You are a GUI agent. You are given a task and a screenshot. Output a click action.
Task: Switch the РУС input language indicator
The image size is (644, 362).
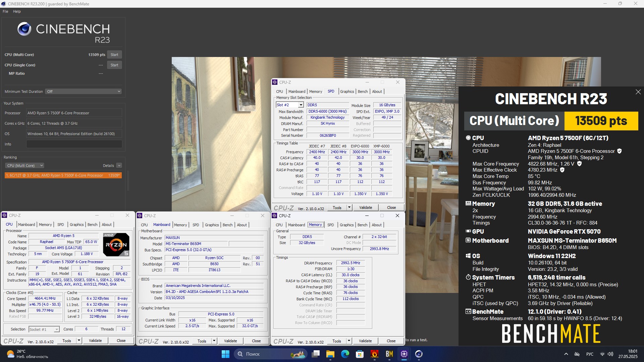pyautogui.click(x=590, y=354)
